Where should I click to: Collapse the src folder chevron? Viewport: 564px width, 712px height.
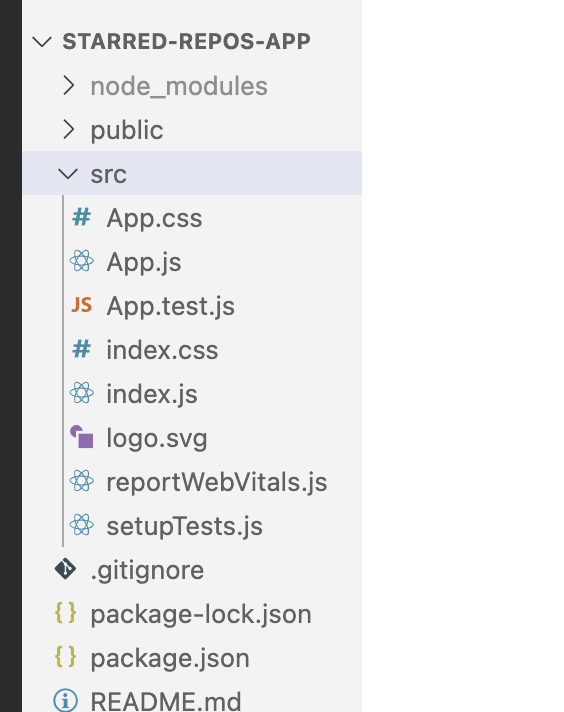68,173
